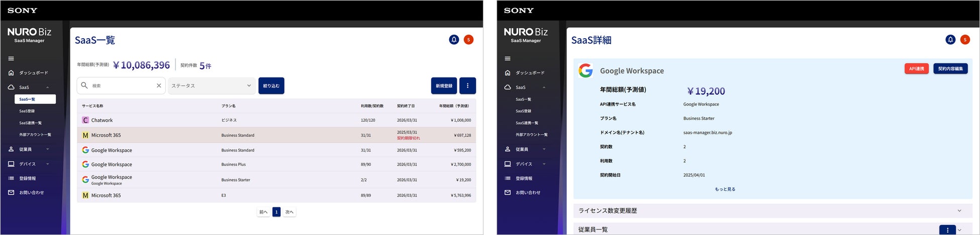Open user avatar S in SaaS詳細 window
This screenshot has width=980, height=235.
click(965, 39)
